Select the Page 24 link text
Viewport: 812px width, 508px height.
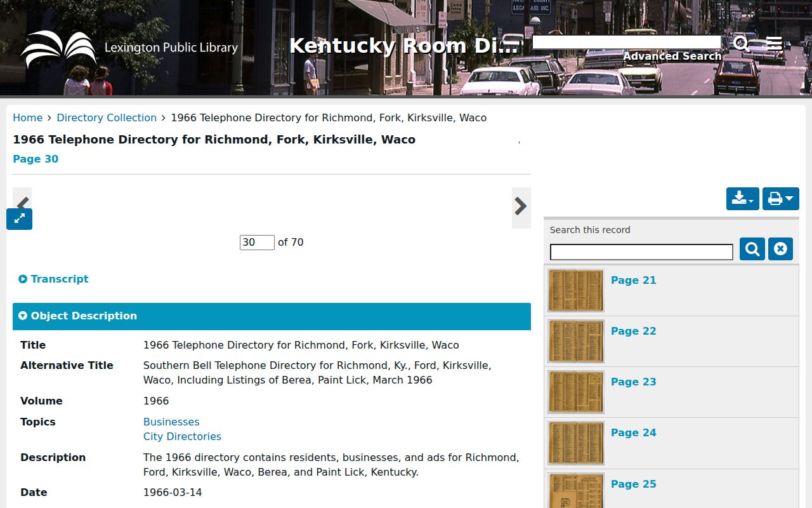click(634, 432)
